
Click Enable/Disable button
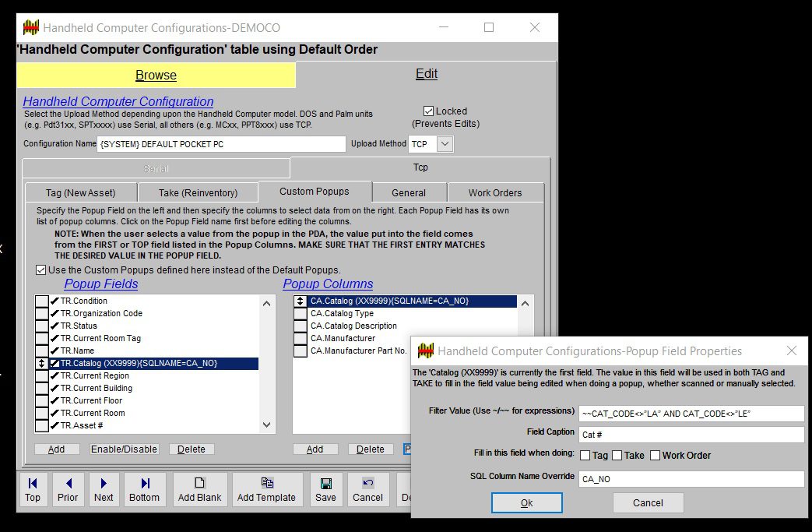click(125, 449)
